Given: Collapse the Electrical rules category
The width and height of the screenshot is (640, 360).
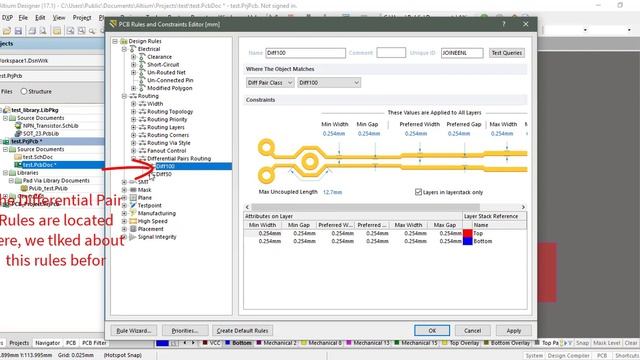Looking at the screenshot, I should pyautogui.click(x=124, y=49).
